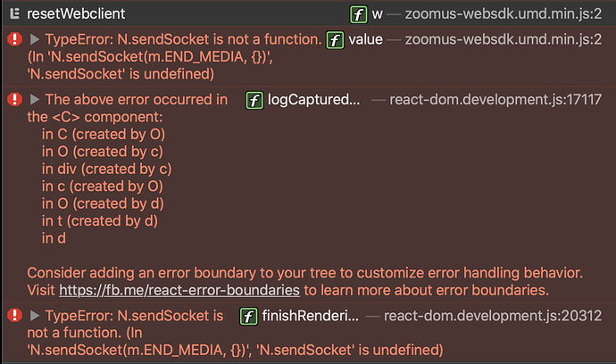The image size is (616, 364).
Task: Click the error icon of the last TypeError
Action: [x=14, y=315]
